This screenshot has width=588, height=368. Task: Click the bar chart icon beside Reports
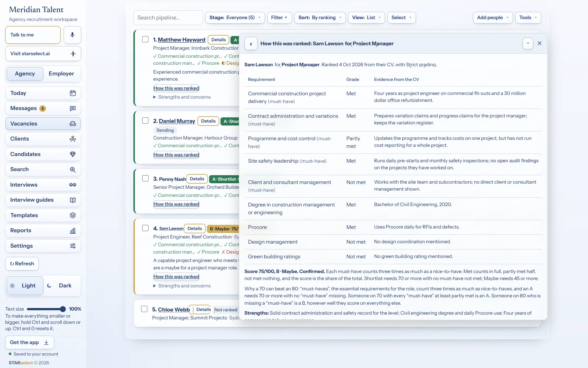click(x=73, y=230)
